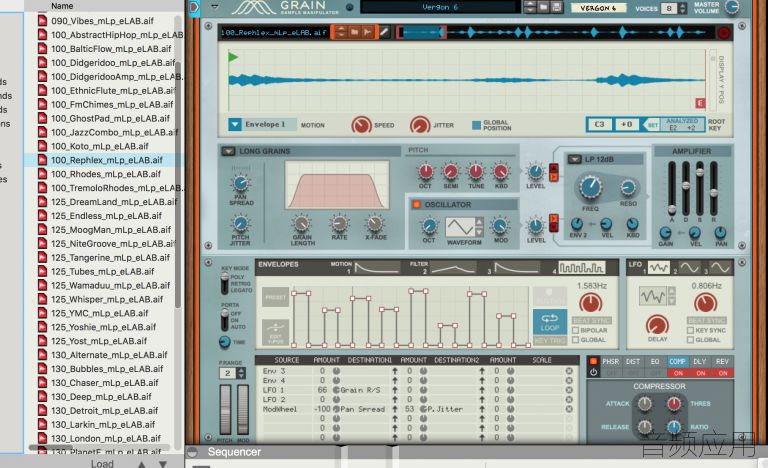Select the green start flag marker in waveform
This screenshot has width=768, height=468.
(233, 57)
